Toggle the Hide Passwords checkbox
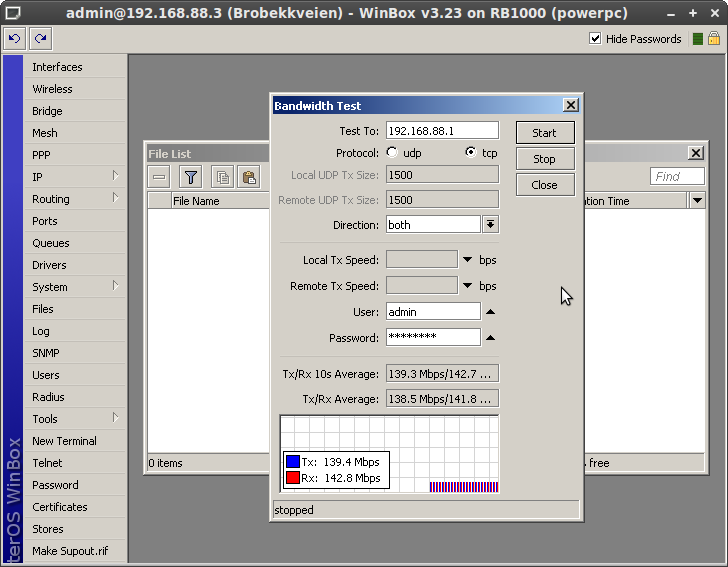The width and height of the screenshot is (728, 567). pyautogui.click(x=595, y=39)
